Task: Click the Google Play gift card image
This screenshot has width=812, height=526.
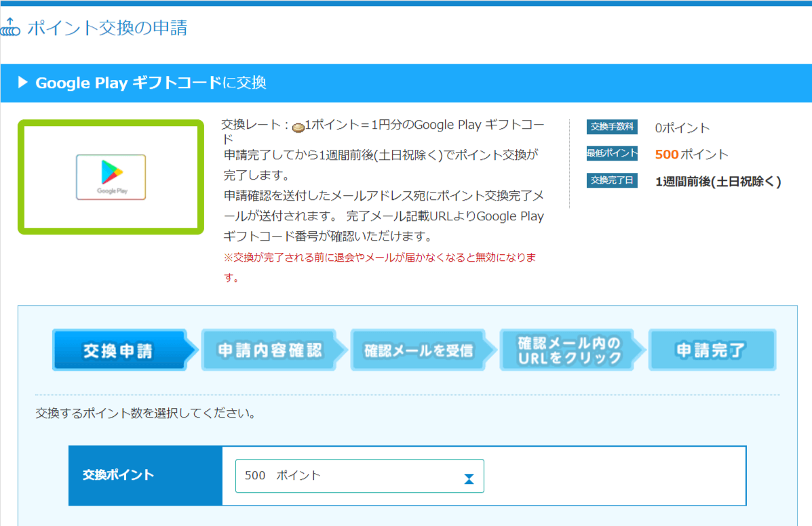Action: 111,177
